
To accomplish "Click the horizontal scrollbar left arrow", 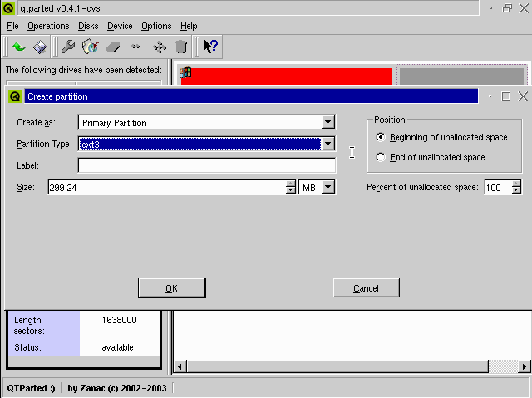I will click(x=180, y=366).
